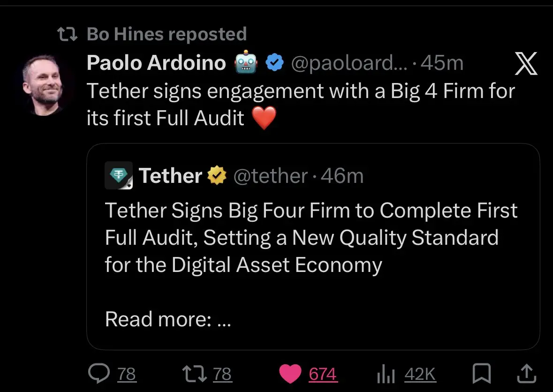Toggle bookmark on this post
This screenshot has width=553, height=392.
(x=481, y=374)
